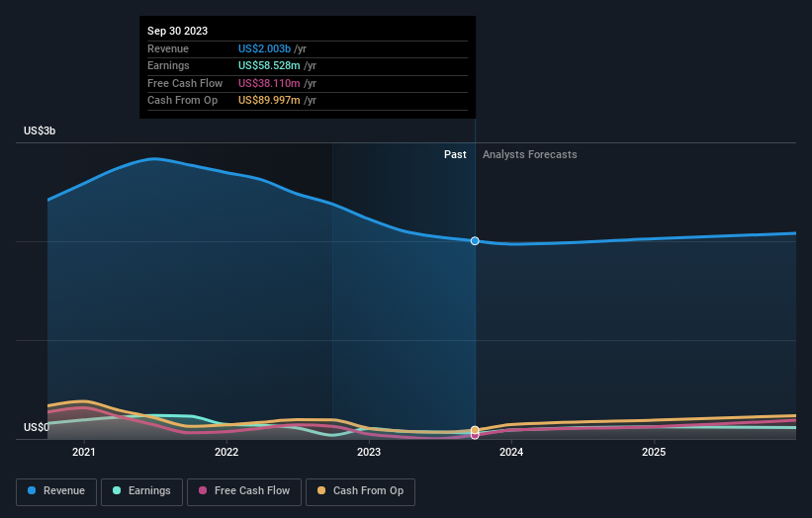Click the 2025 x-axis label
Viewport: 812px width, 518px height.
click(x=654, y=452)
